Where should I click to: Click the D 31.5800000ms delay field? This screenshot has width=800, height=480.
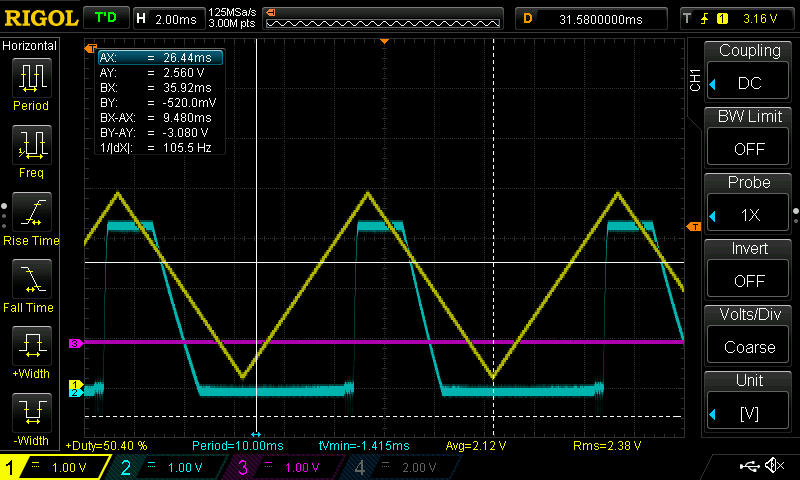[x=591, y=19]
